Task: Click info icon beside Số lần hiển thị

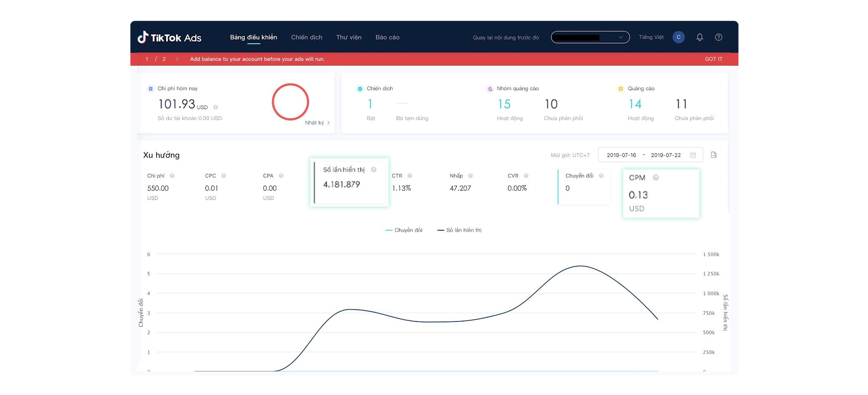Action: [374, 170]
